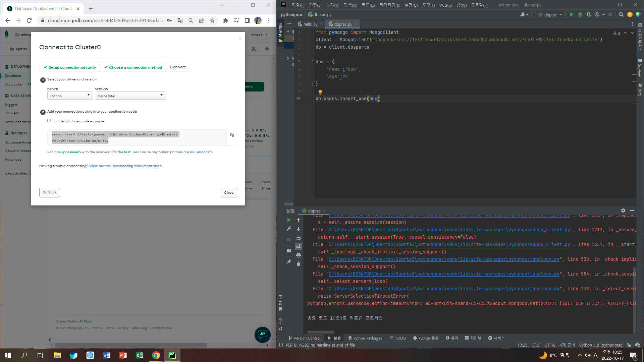This screenshot has height=362, width=644.
Task: Bookmark this page with the star icon
Action: point(212,20)
